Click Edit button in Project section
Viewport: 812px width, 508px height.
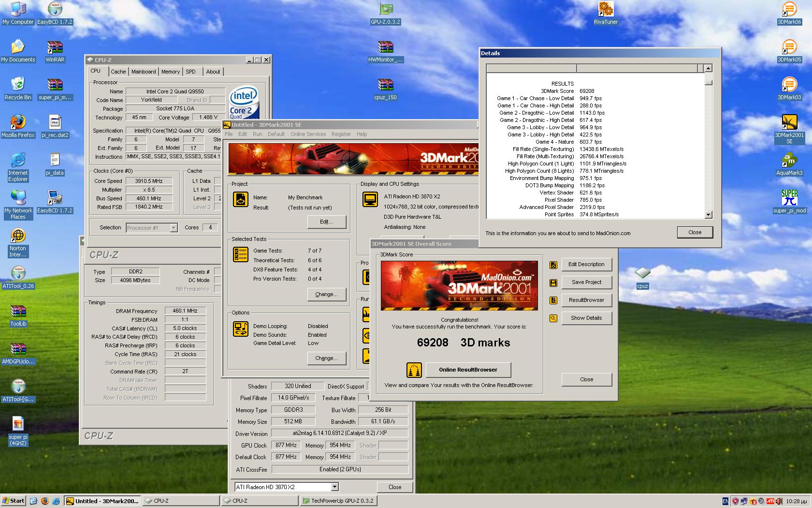[x=327, y=222]
